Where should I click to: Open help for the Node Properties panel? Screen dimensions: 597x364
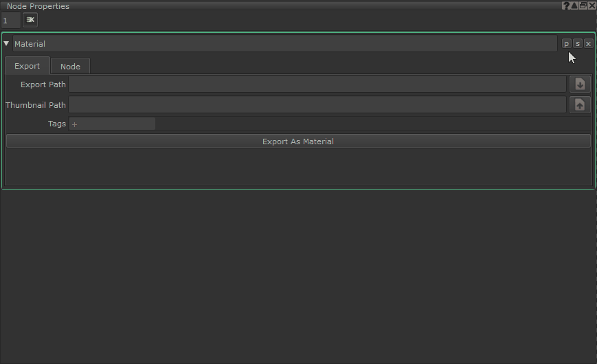click(566, 5)
